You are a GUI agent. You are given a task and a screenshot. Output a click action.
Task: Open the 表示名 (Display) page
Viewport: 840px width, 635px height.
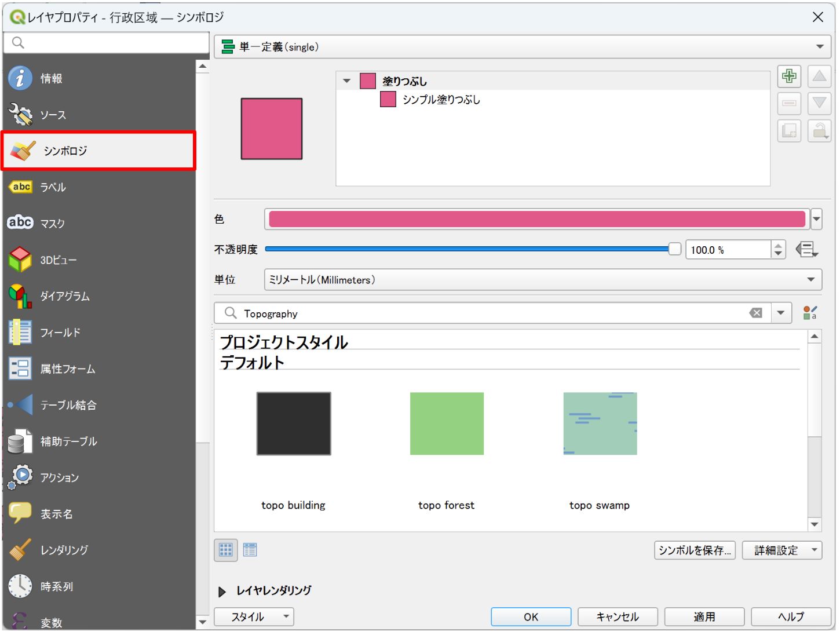click(99, 514)
